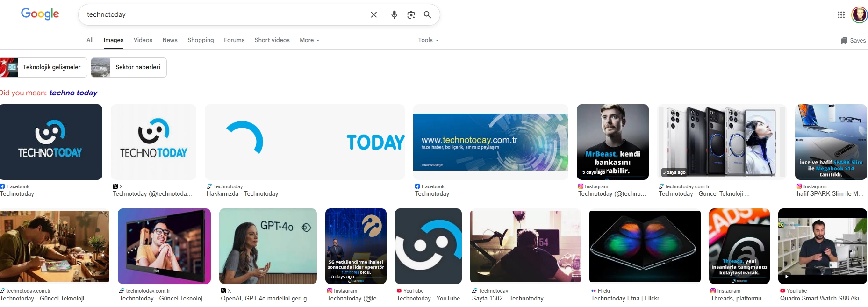The height and width of the screenshot is (307, 868).
Task: Open the Tools filter dropdown
Action: 428,40
